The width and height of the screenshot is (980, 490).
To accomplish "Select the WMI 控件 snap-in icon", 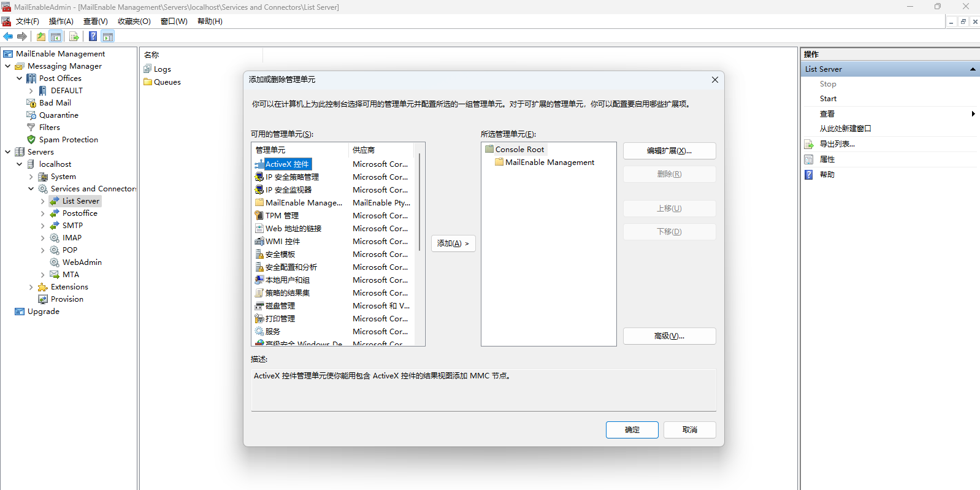I will [x=259, y=242].
